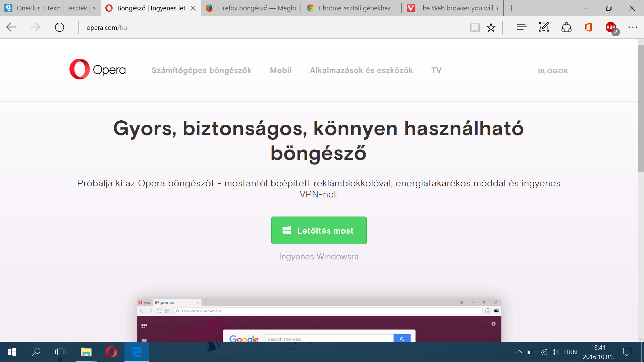Open a new tab with plus button
644x362 pixels.
tap(511, 8)
